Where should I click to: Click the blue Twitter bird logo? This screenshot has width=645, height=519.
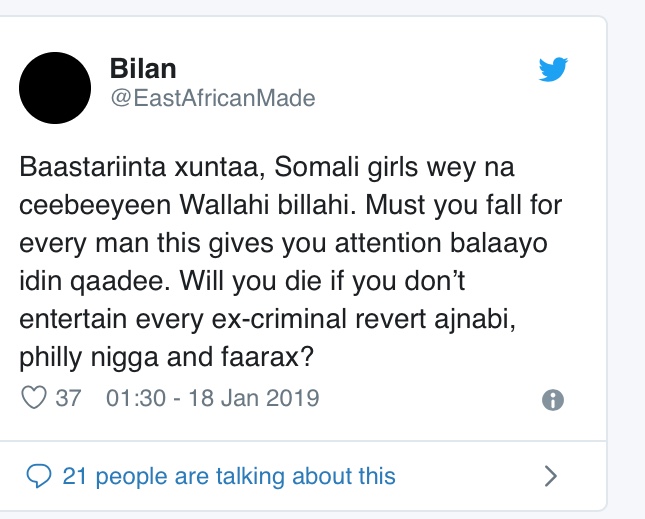tap(553, 70)
